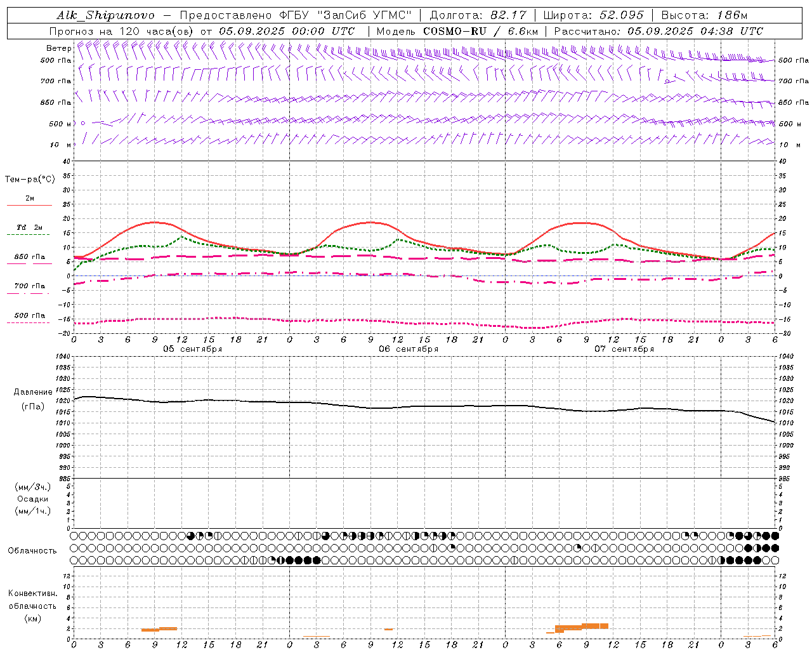Click the 'Ветер' wind section label

pos(58,48)
